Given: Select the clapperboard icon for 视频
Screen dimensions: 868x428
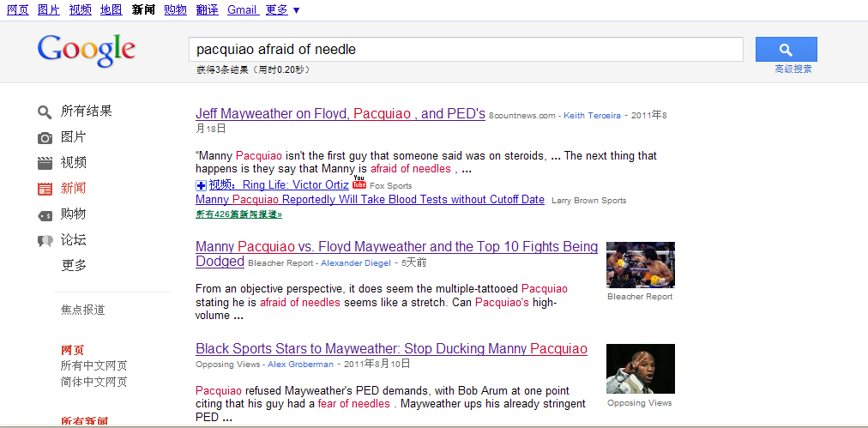Looking at the screenshot, I should pos(45,163).
